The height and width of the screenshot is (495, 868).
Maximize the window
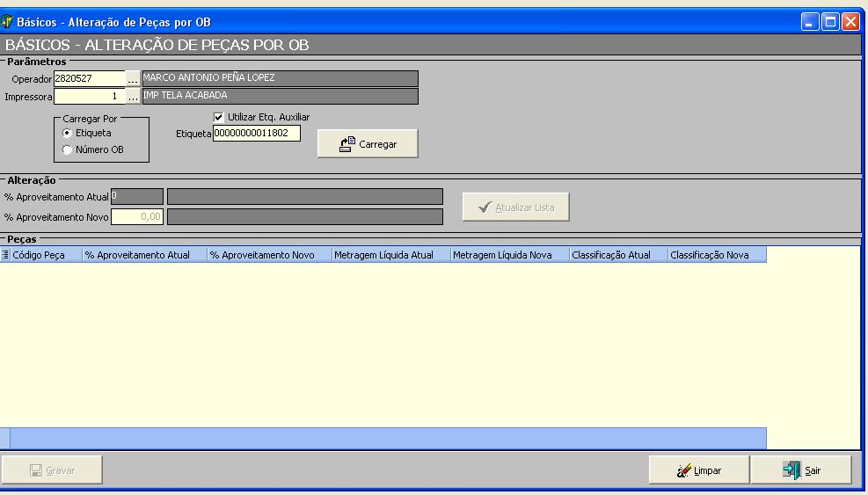pos(830,22)
